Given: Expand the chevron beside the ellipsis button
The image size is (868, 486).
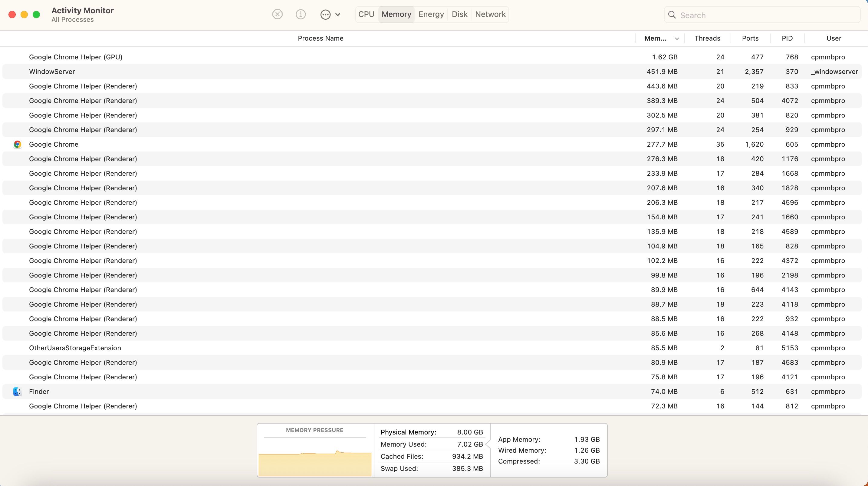Looking at the screenshot, I should [338, 15].
